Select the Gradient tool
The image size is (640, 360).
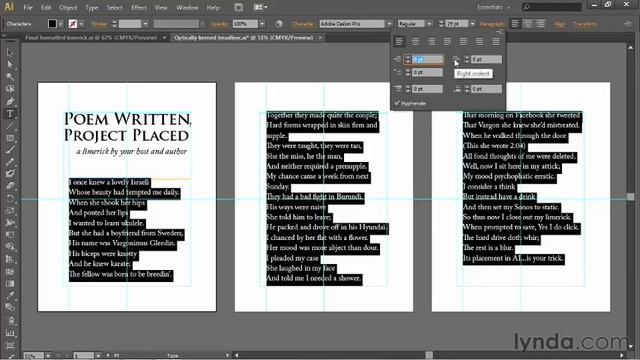(10, 284)
